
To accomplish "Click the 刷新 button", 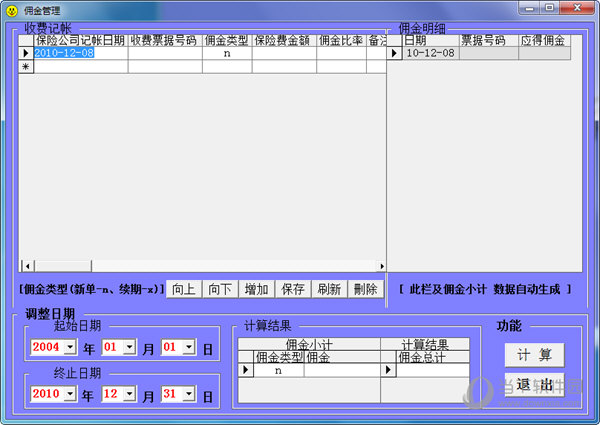I will pos(329,289).
